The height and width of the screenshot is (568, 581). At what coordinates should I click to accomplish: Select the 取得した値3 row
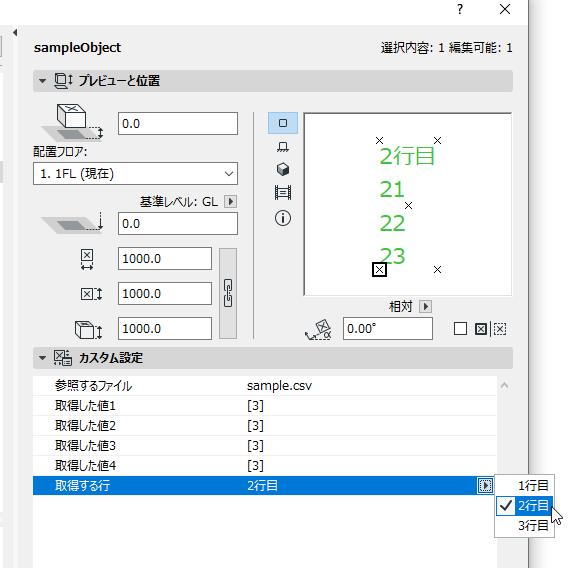(x=265, y=445)
